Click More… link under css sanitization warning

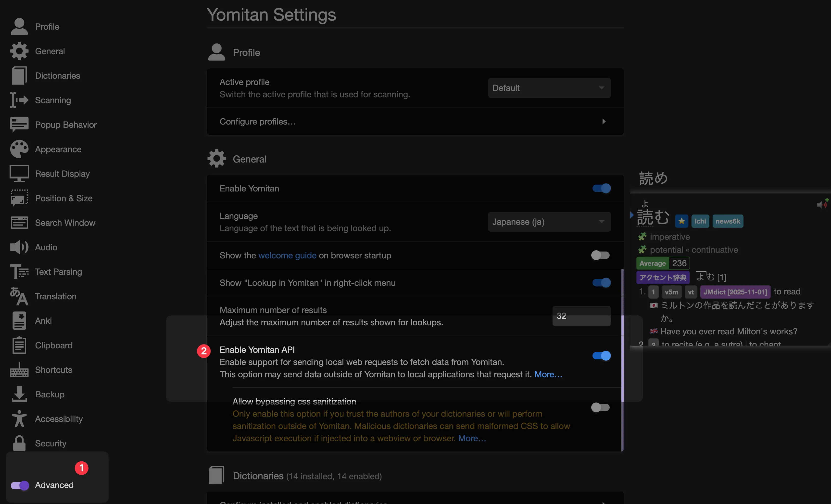tap(472, 438)
